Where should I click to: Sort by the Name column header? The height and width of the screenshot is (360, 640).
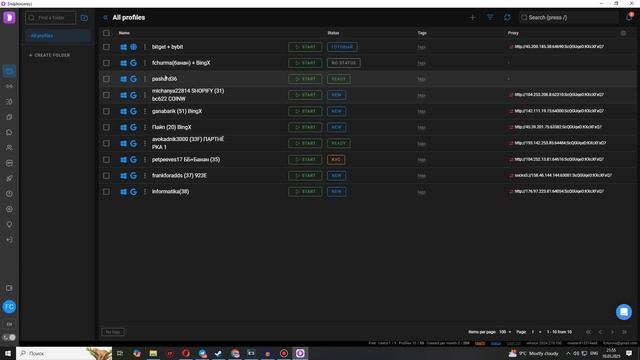point(124,33)
